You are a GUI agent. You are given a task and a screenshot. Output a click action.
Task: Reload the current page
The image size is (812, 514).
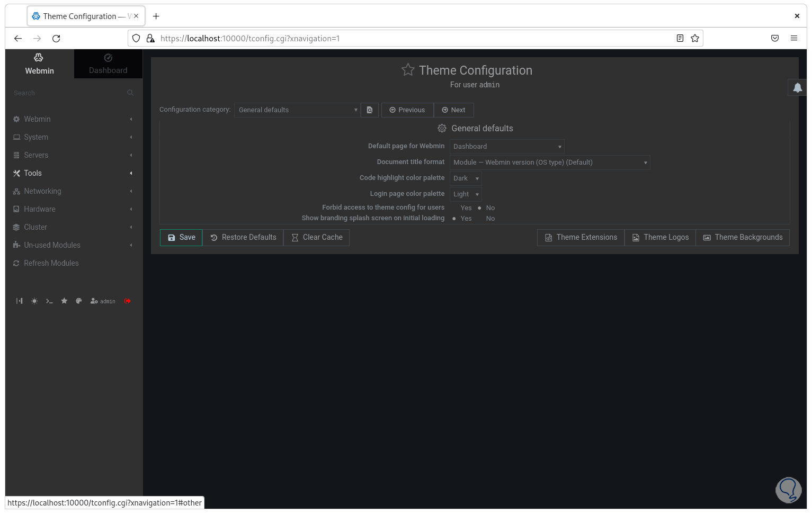[x=56, y=38]
